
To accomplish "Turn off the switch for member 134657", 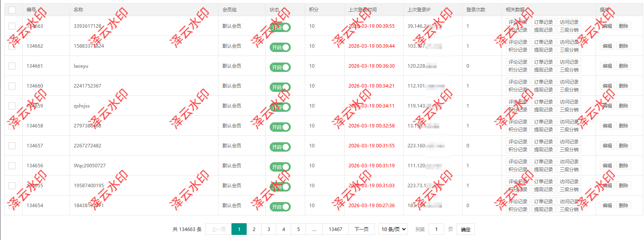I will click(280, 147).
